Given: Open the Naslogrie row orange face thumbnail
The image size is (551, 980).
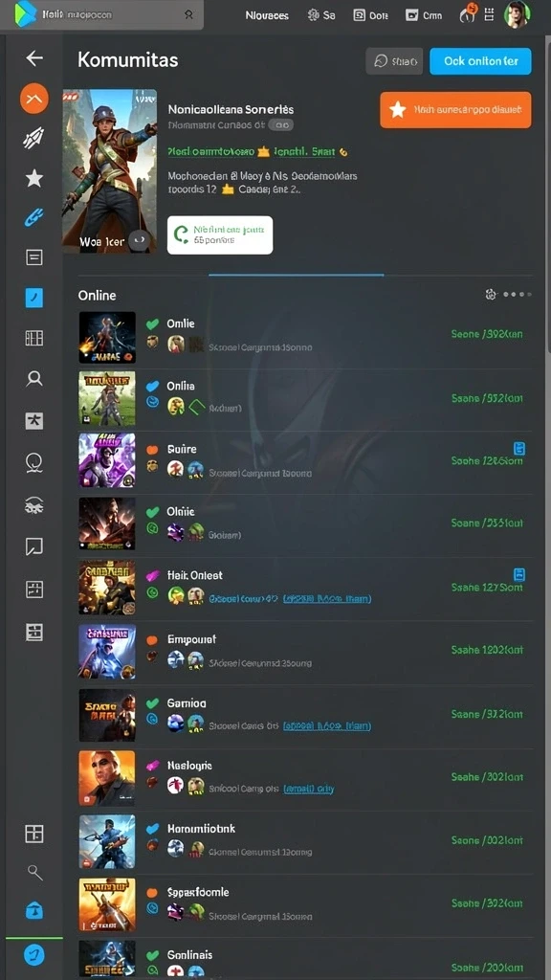Looking at the screenshot, I should click(107, 777).
